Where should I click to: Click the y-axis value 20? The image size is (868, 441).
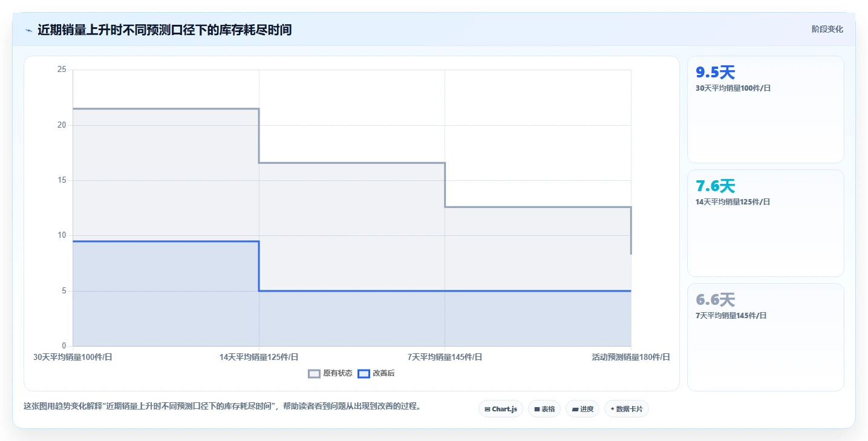coord(62,125)
